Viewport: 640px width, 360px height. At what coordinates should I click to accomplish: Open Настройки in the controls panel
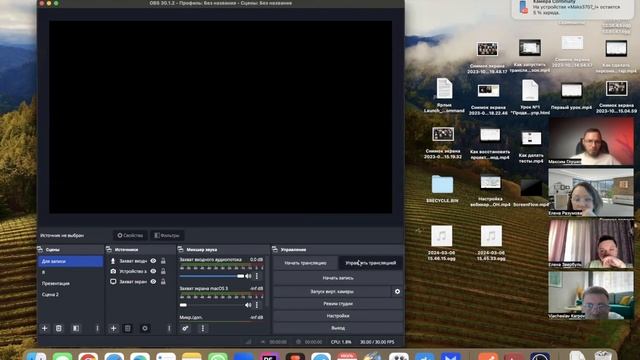[x=338, y=316]
